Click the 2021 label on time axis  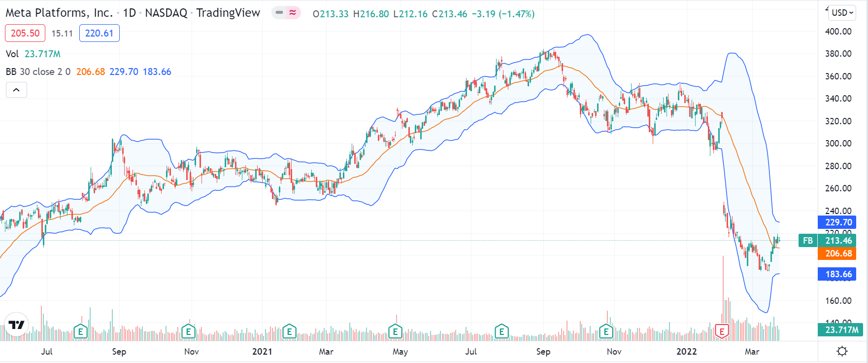pyautogui.click(x=262, y=352)
